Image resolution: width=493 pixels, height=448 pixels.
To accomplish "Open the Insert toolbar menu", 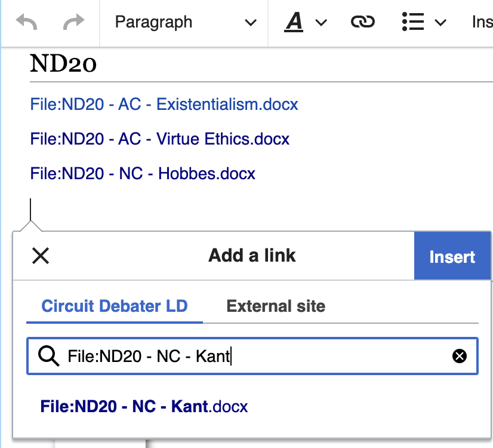I will (x=482, y=22).
